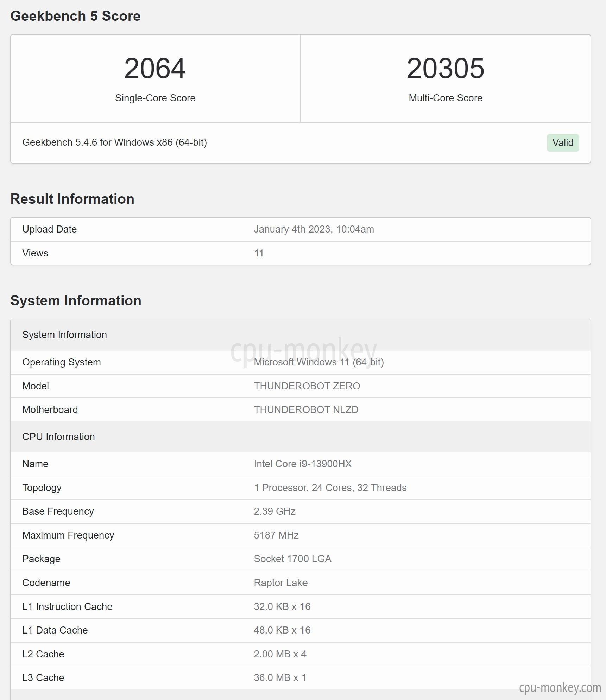Select the THUNDEROBOT NLZD motherboard value
Viewport: 606px width, 700px height.
[x=306, y=410]
